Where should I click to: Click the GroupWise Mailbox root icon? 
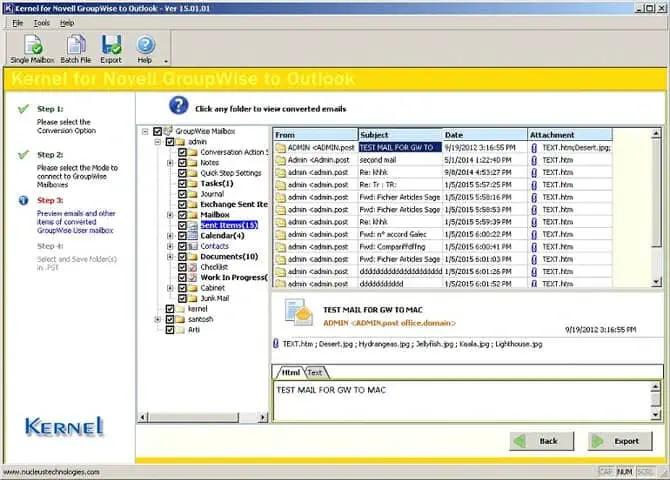coord(168,130)
